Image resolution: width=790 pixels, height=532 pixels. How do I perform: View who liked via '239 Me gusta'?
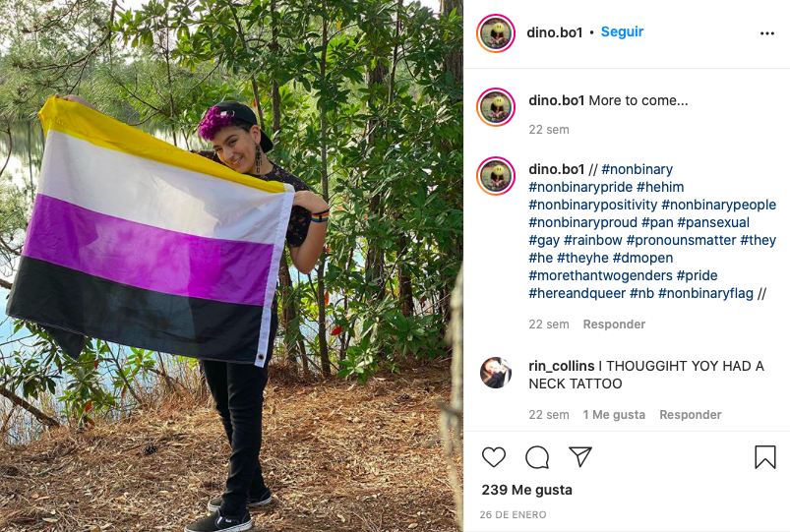point(527,490)
